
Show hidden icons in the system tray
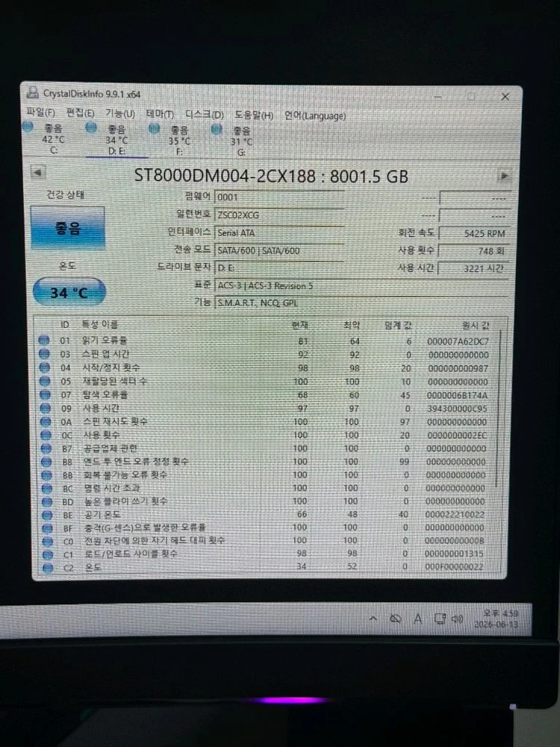373,619
